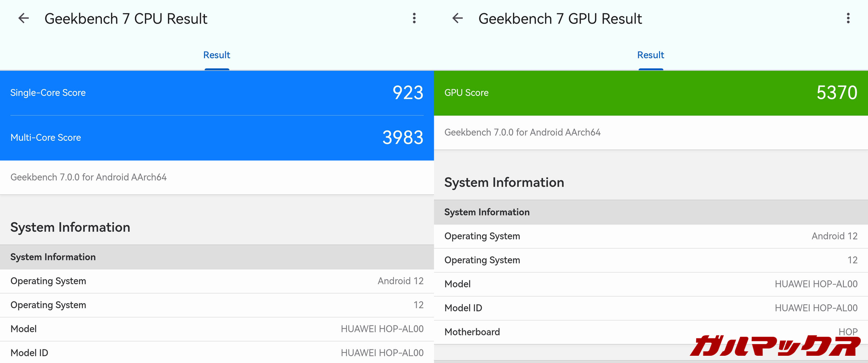Click Model value HUAWEI HOP-AL00 in GPU panel
Screen dimensions: 868x363
[816, 284]
